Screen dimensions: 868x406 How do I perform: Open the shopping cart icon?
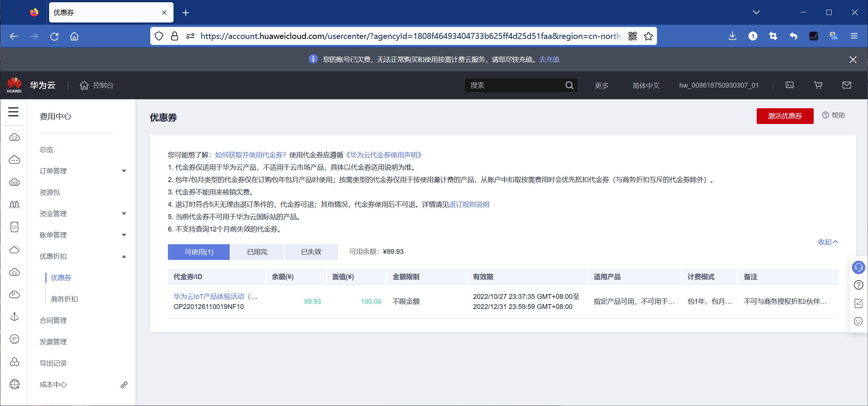click(818, 85)
